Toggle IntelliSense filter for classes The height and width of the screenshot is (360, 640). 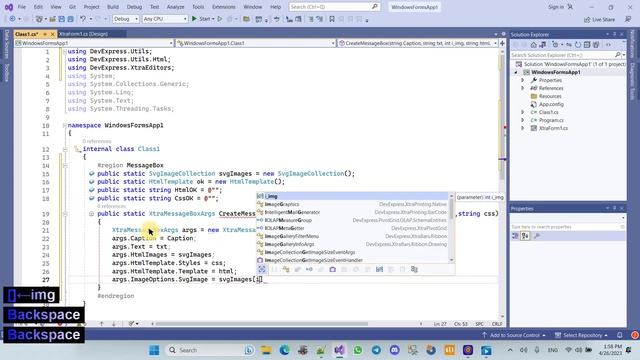pos(286,269)
